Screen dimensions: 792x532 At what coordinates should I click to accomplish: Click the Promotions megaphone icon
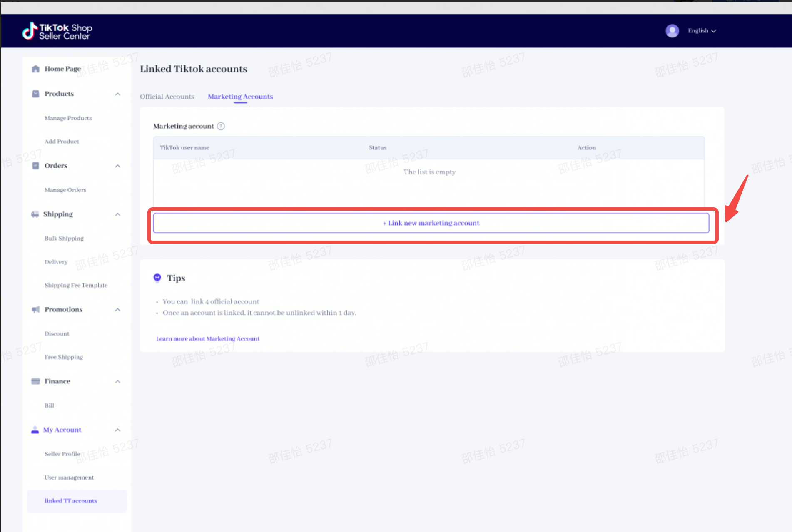click(36, 310)
